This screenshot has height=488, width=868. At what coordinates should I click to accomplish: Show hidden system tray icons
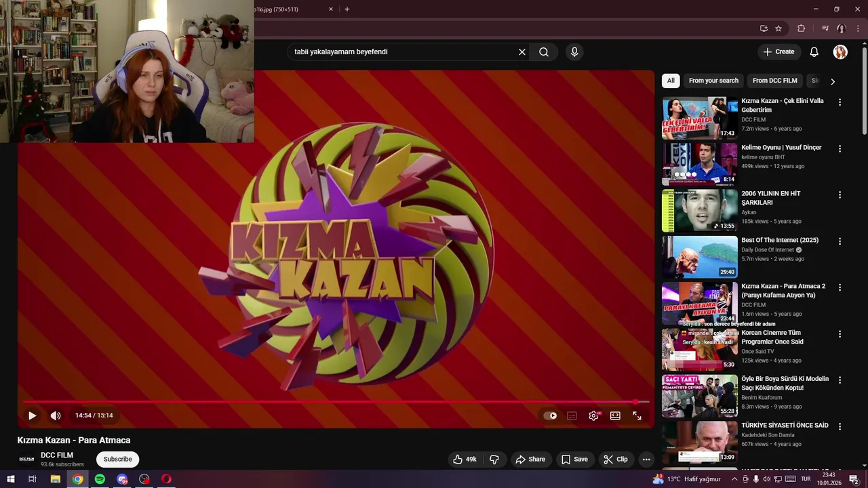pos(734,479)
